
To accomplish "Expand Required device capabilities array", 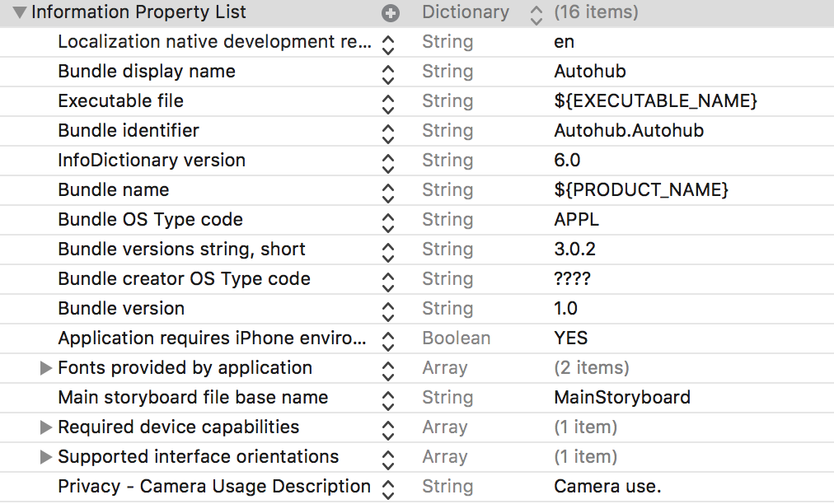I will click(46, 427).
